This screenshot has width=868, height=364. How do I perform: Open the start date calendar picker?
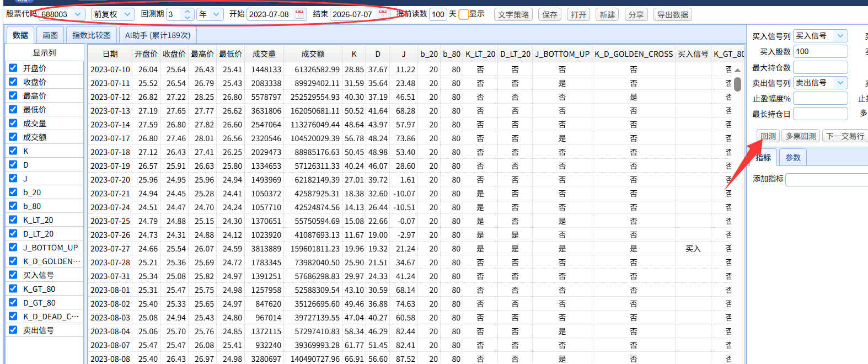point(299,14)
